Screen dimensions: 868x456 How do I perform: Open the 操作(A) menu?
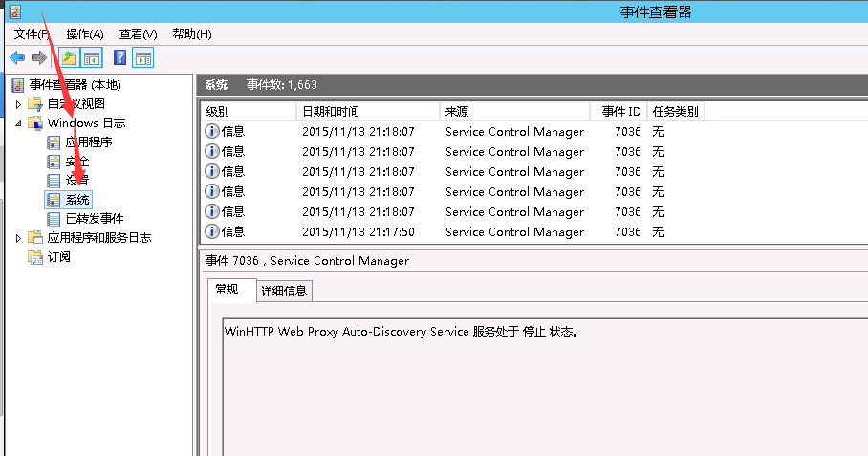click(x=84, y=34)
